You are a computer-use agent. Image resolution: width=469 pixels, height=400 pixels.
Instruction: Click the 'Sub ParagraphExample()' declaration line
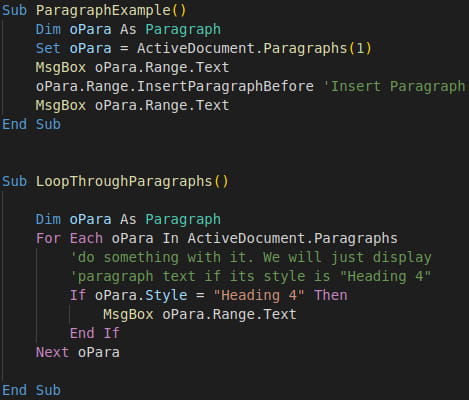[x=94, y=10]
